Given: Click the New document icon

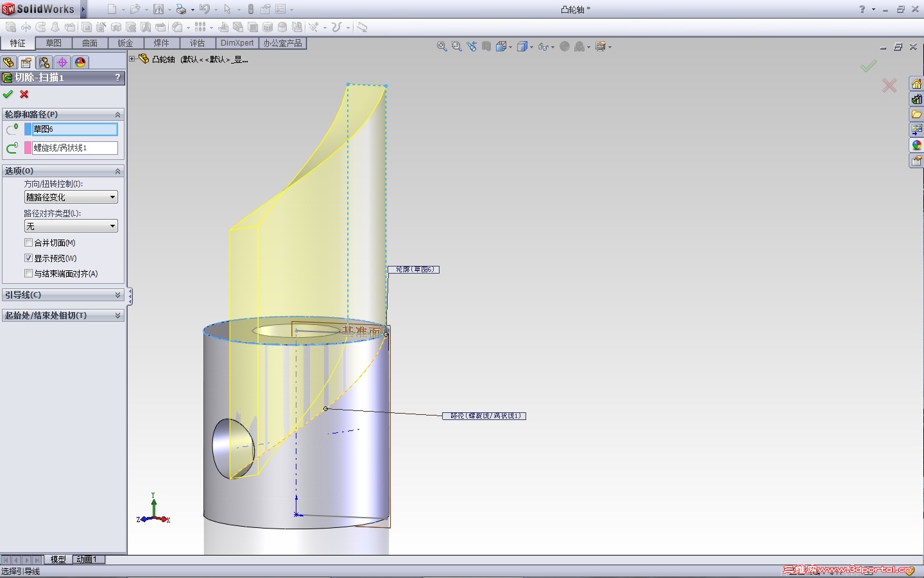Looking at the screenshot, I should 112,9.
